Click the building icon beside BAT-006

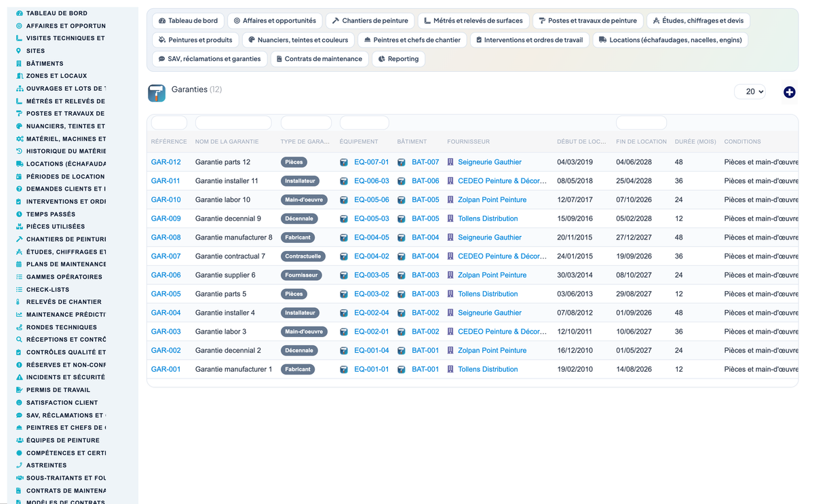(402, 181)
